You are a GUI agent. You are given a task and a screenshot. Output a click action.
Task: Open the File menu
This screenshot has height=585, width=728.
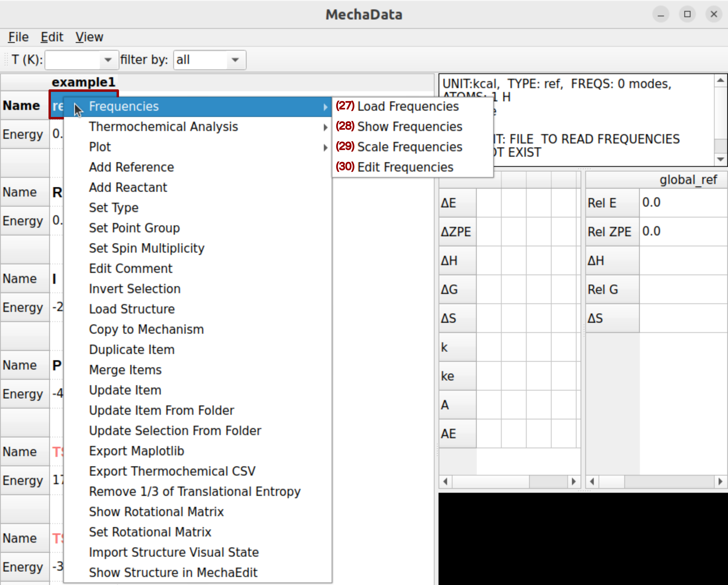click(18, 37)
